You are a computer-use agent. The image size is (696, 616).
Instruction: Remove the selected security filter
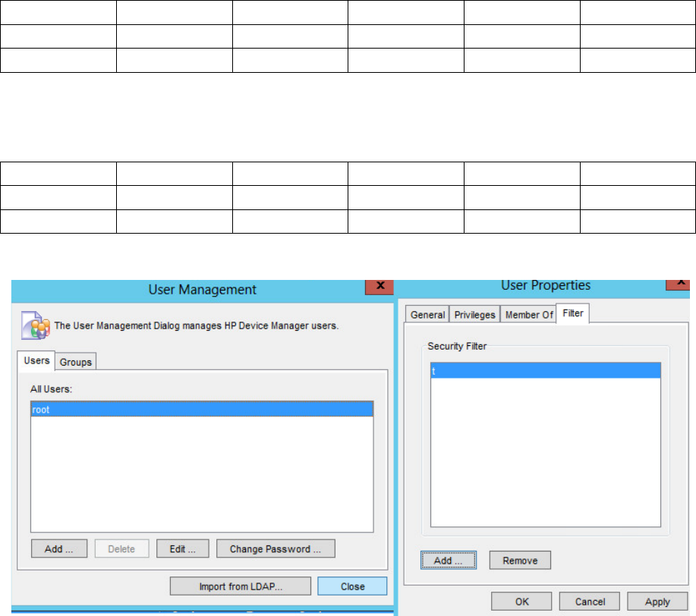click(x=520, y=561)
